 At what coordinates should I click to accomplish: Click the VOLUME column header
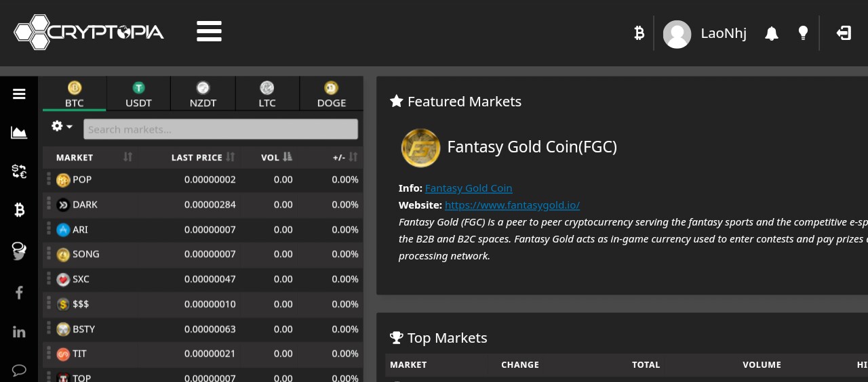point(762,364)
